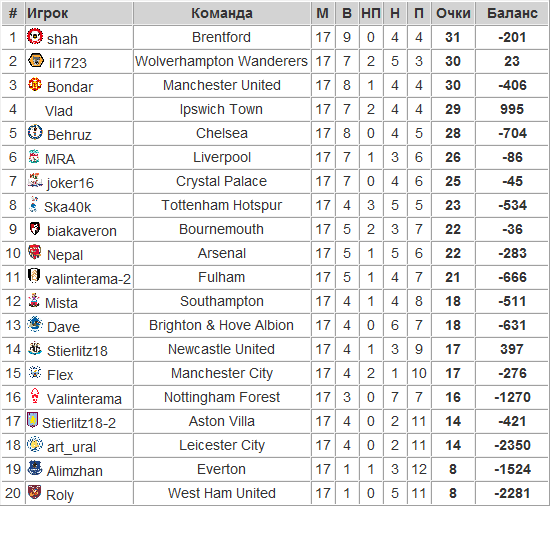Click the Aston Villa badge beside Stierlitz18-2
This screenshot has height=560, width=551.
click(x=32, y=420)
